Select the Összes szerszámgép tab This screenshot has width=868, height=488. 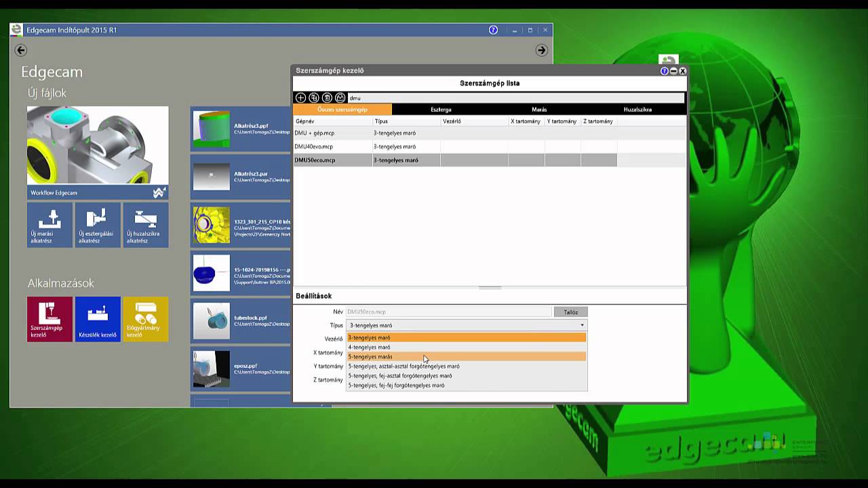pos(342,109)
